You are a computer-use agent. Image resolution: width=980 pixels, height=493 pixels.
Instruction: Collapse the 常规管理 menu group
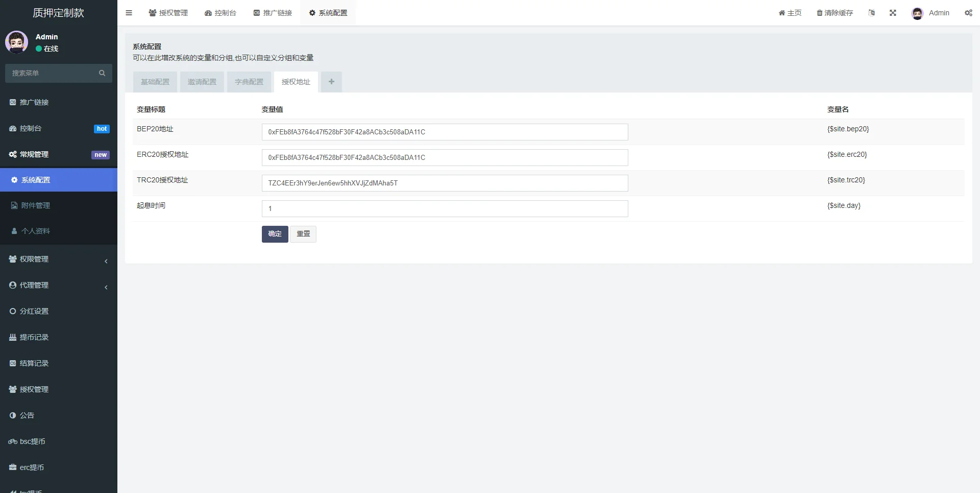(58, 154)
